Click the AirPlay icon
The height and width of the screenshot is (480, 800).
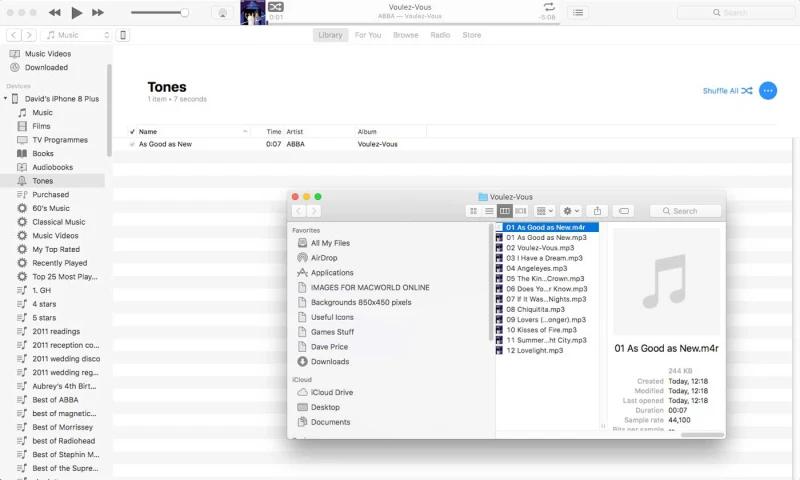tap(223, 13)
